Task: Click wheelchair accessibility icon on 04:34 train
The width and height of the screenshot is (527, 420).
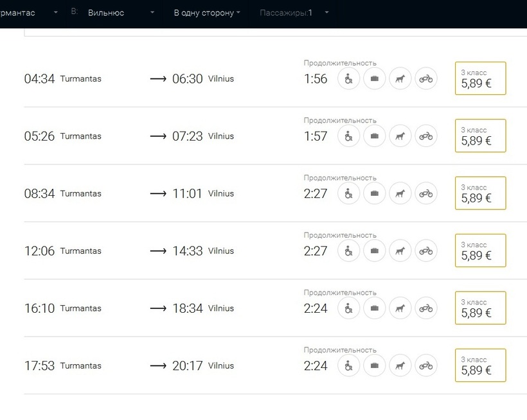Action: point(348,79)
